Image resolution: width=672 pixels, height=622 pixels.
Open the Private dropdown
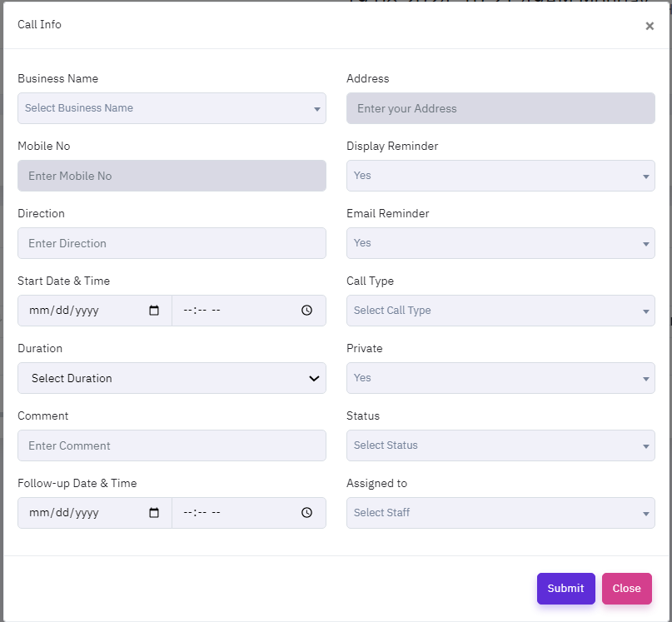[500, 378]
